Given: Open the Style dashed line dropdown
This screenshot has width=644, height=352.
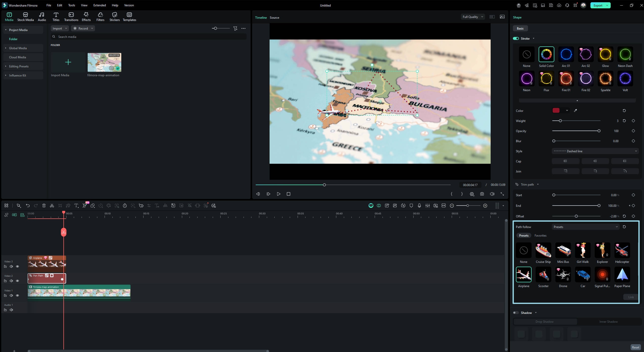Looking at the screenshot, I should [x=595, y=151].
